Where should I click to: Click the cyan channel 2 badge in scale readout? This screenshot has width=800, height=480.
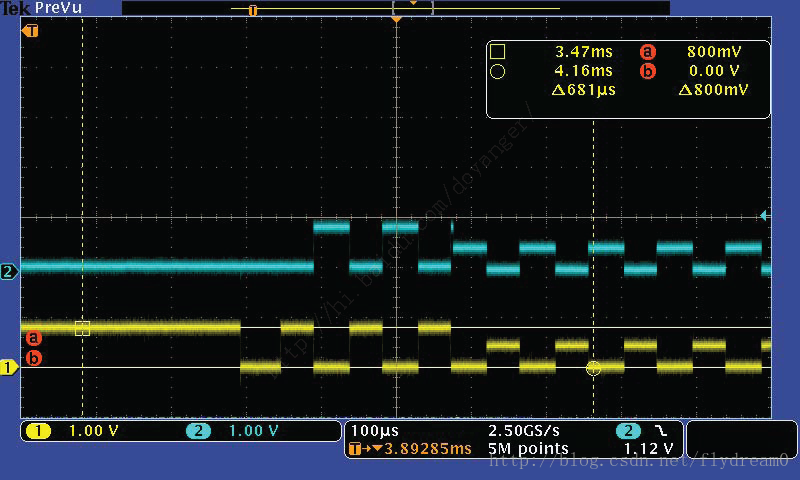click(x=198, y=431)
